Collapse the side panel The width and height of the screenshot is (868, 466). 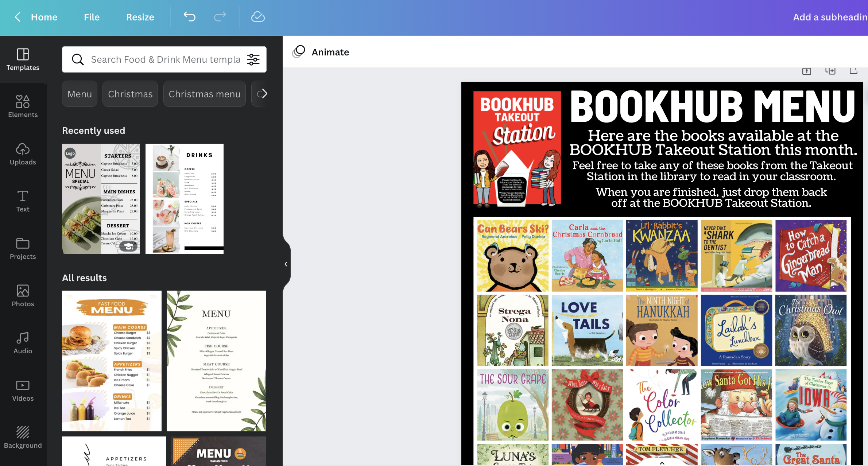click(286, 264)
